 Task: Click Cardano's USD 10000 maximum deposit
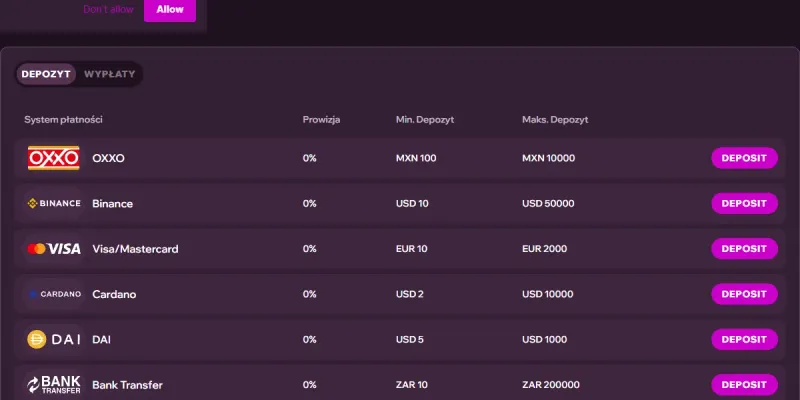(x=547, y=294)
